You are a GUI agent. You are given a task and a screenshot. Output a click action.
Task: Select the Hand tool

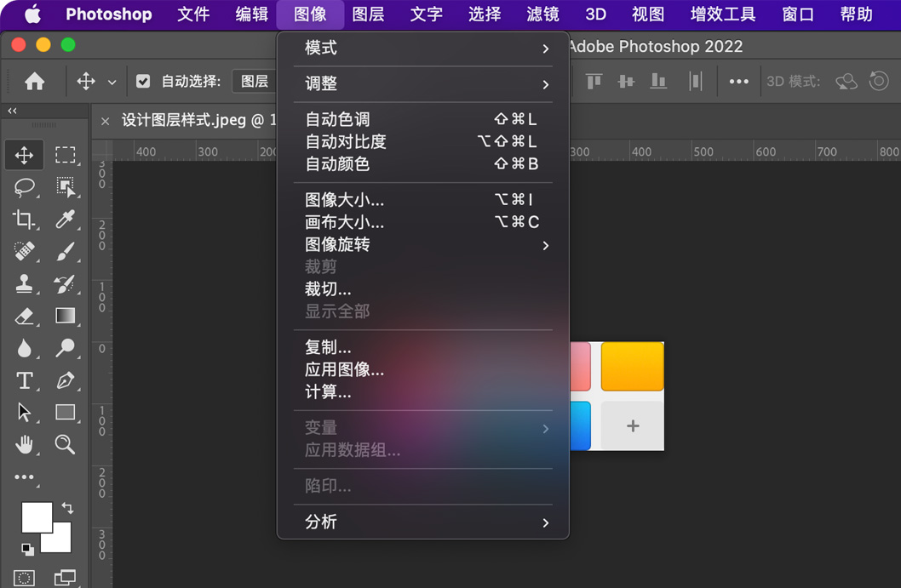point(24,444)
